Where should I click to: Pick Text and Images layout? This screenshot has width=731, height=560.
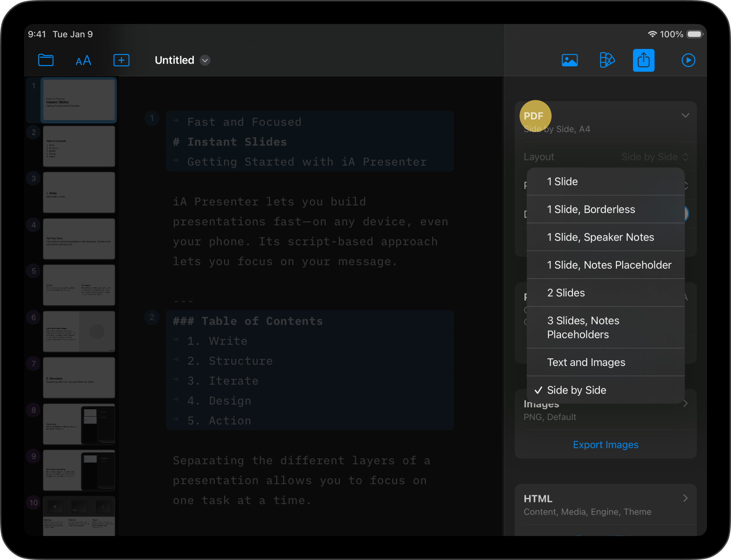point(586,363)
